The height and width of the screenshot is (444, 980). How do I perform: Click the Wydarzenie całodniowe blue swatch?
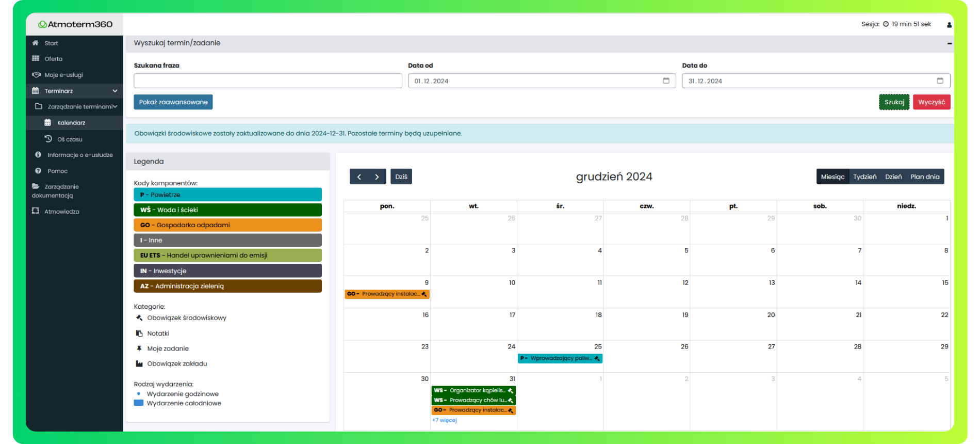pos(138,403)
